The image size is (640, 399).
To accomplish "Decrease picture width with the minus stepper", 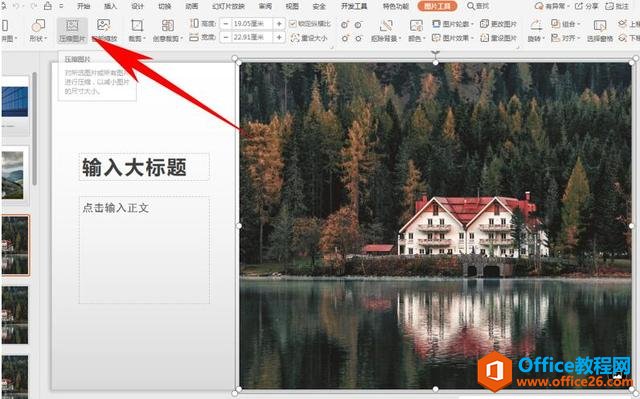I will tap(226, 38).
